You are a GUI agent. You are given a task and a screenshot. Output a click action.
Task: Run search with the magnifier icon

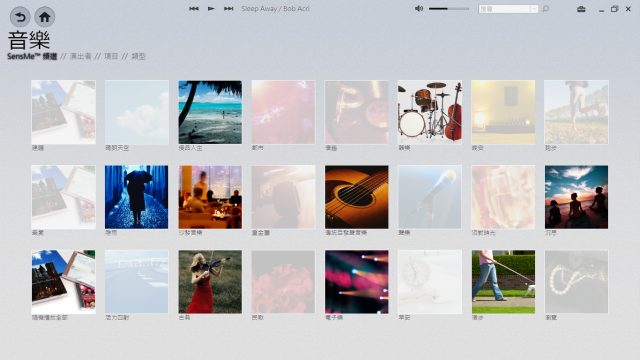click(x=546, y=9)
